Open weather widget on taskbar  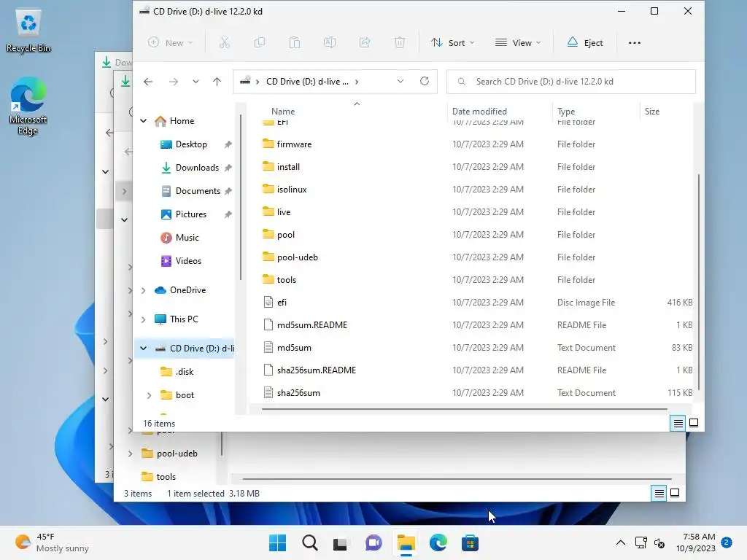pos(52,542)
